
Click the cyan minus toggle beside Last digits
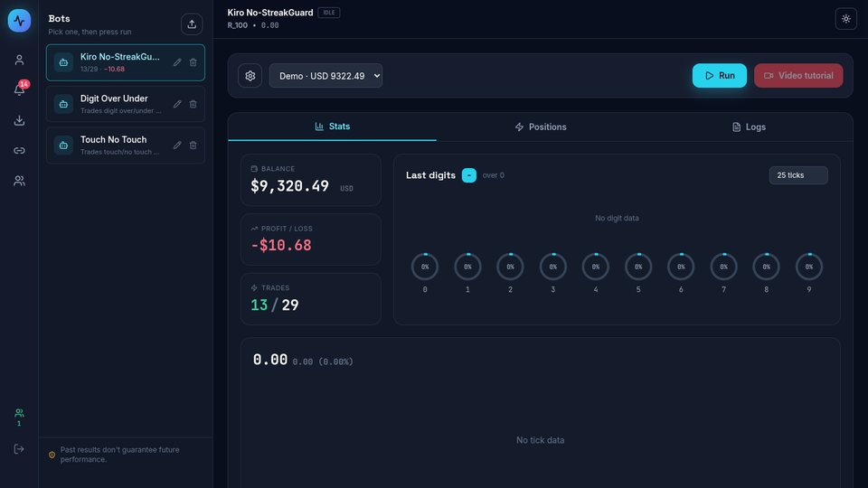coord(469,175)
